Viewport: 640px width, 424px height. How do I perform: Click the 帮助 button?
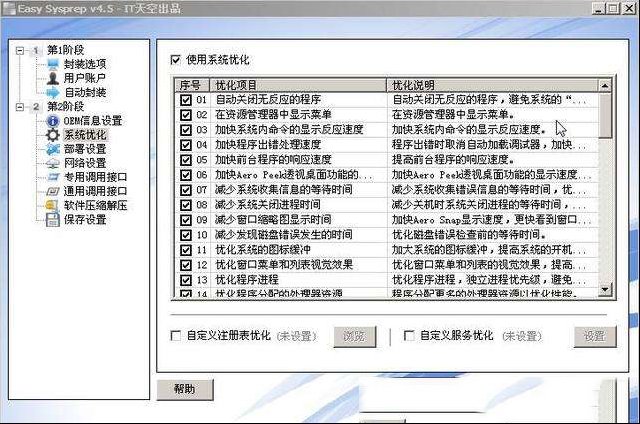[184, 389]
